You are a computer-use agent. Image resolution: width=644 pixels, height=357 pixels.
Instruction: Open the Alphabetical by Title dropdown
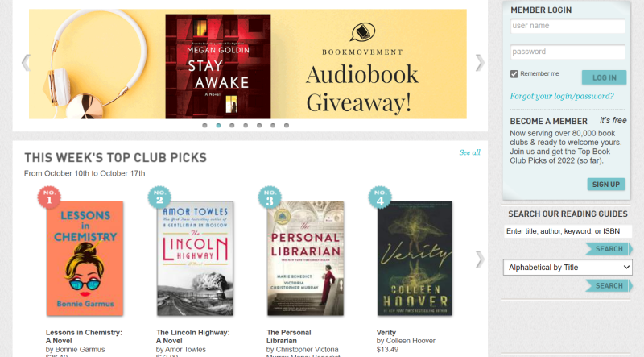[x=568, y=268]
